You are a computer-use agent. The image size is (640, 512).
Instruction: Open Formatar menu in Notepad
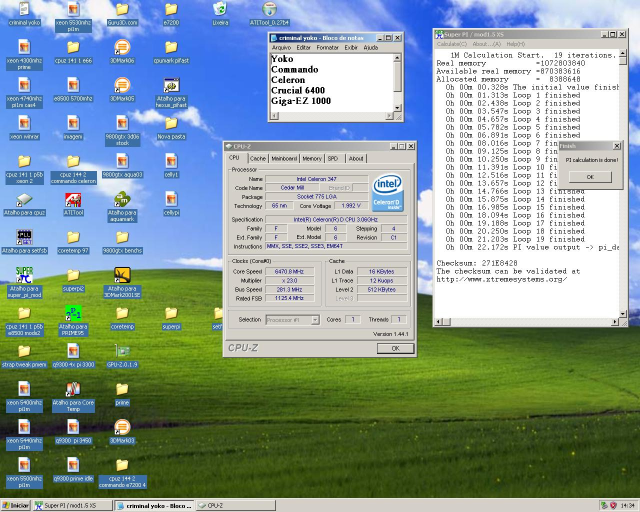click(327, 48)
